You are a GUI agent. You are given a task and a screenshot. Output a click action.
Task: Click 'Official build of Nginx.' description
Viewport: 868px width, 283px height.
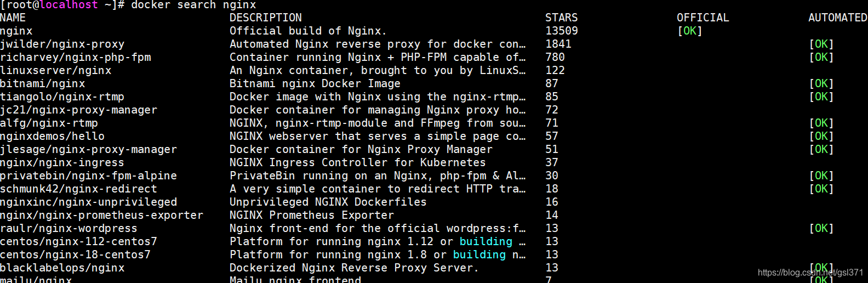309,31
